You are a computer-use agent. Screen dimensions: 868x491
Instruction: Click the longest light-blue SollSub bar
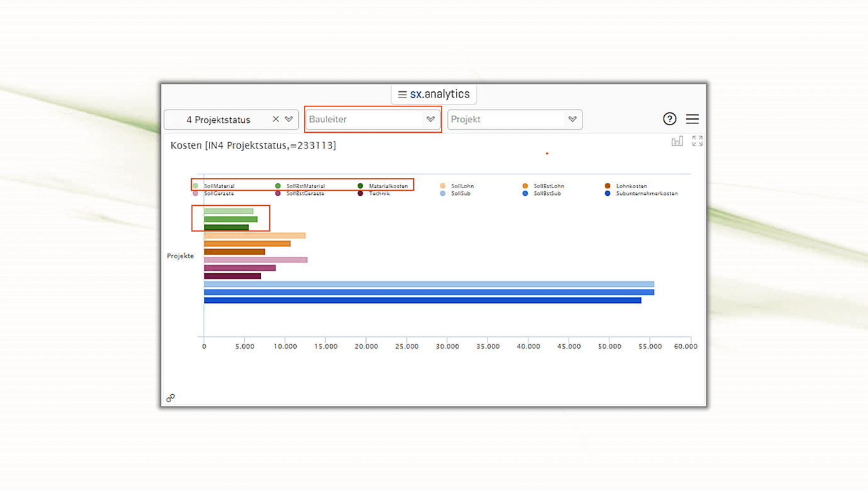point(428,285)
